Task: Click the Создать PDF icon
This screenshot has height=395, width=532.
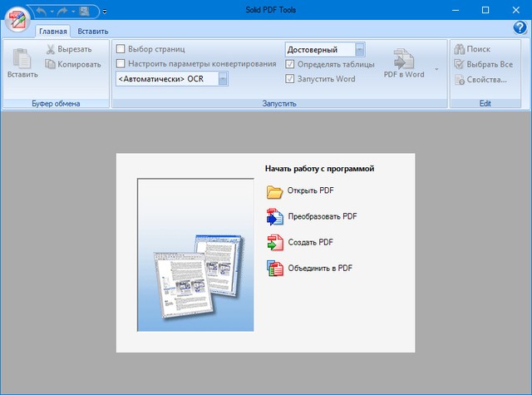Action: 274,243
